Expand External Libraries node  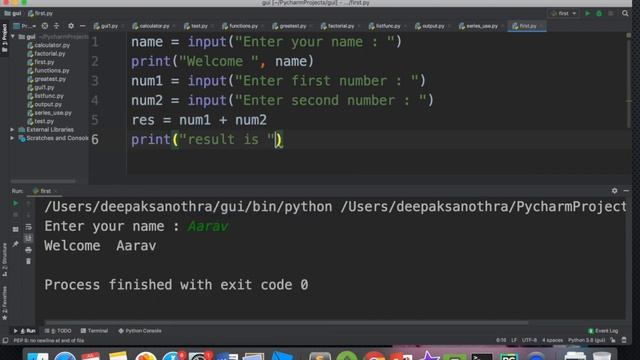[12, 130]
